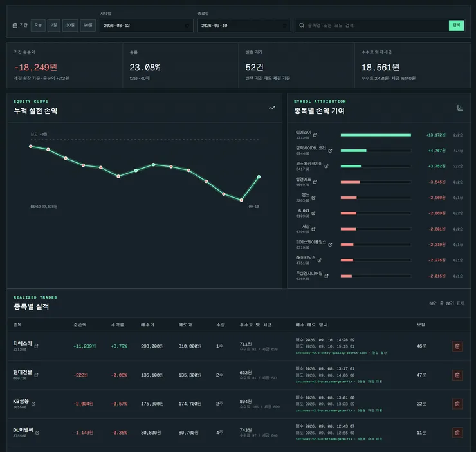The width and height of the screenshot is (476, 452).
Task: Click the -18,249원 net profit value
Action: pyautogui.click(x=35, y=67)
